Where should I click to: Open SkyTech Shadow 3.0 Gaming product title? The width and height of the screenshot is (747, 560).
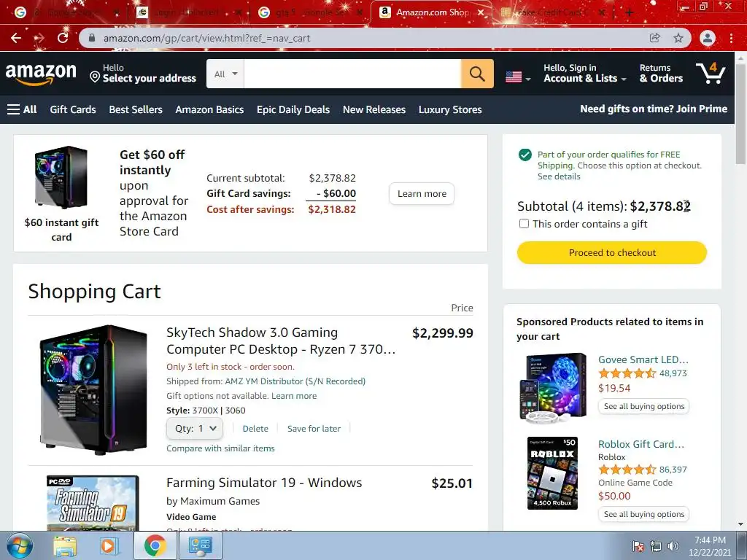tap(281, 341)
